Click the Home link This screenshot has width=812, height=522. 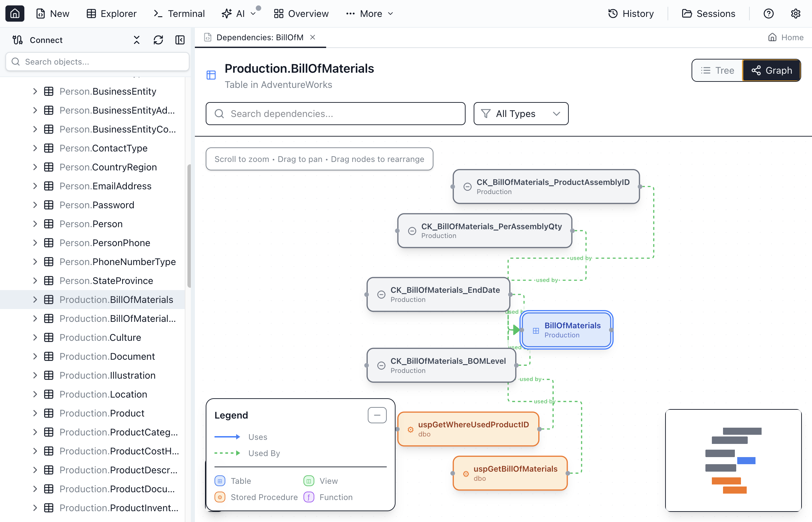(786, 37)
